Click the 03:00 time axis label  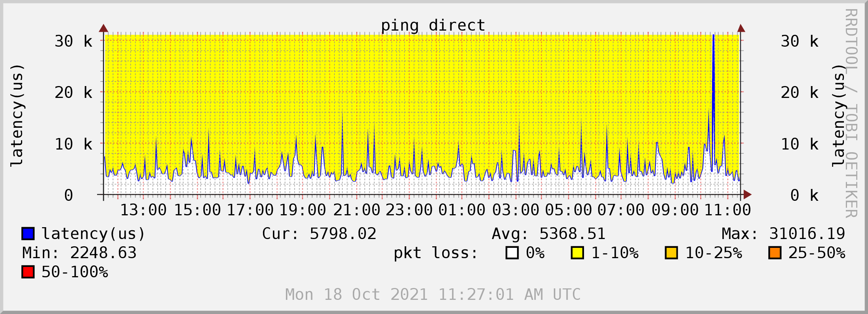(516, 210)
